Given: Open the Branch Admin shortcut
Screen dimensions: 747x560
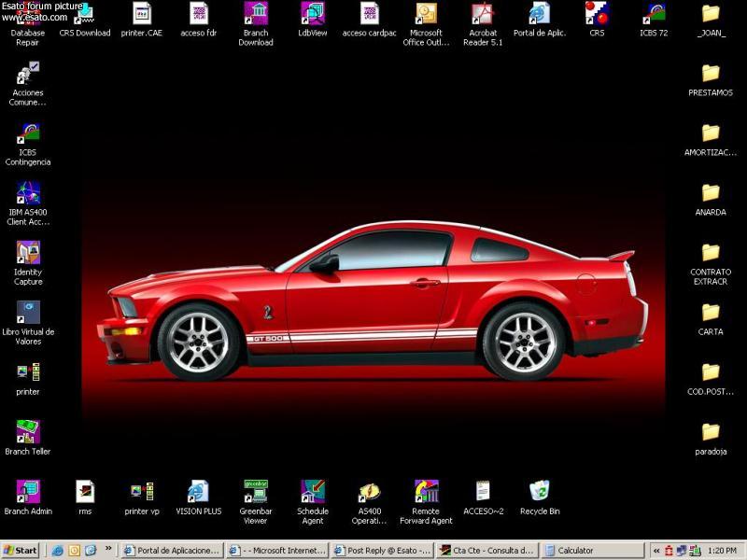Looking at the screenshot, I should click(x=28, y=497).
